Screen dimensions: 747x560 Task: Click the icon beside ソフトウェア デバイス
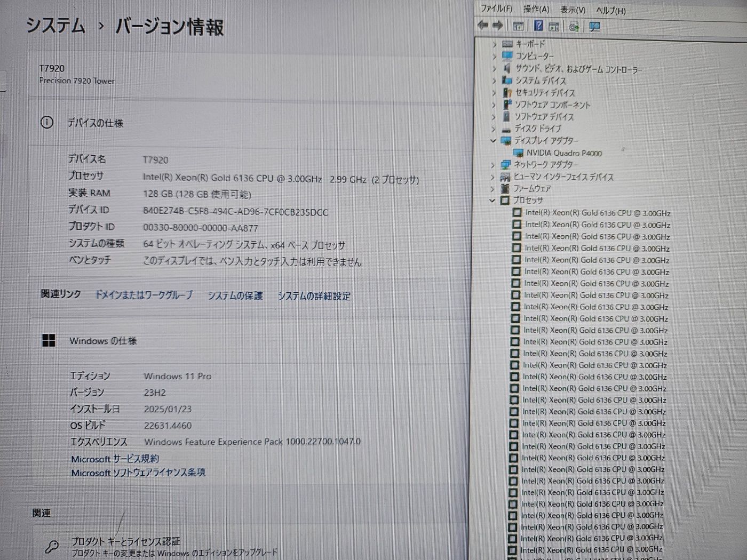[x=507, y=116]
